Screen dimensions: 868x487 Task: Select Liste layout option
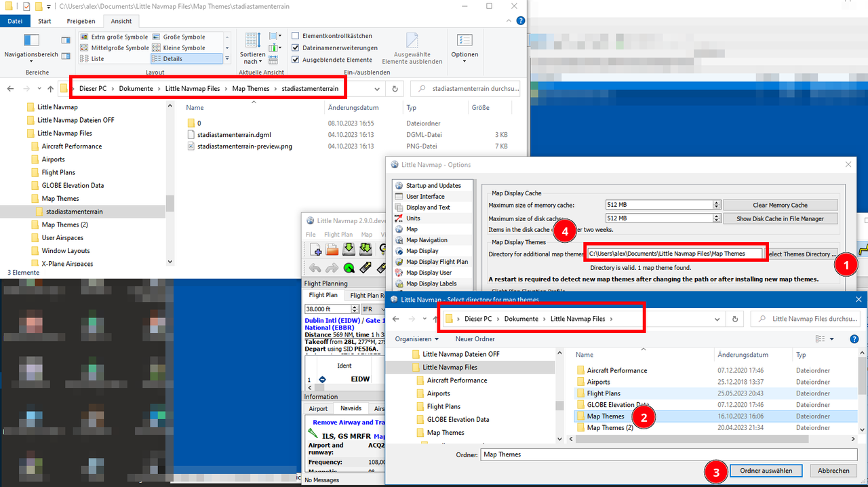pyautogui.click(x=92, y=58)
